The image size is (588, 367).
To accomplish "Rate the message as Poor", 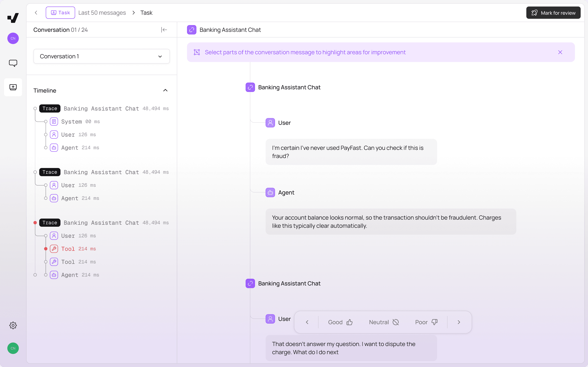I will [426, 322].
